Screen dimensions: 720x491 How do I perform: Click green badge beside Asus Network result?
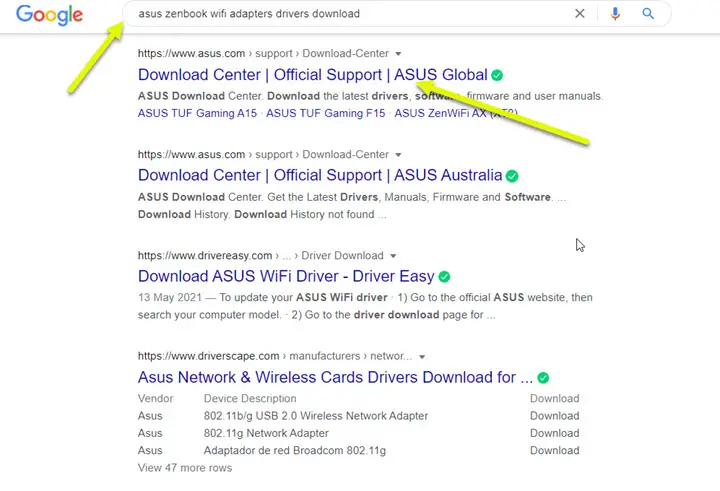543,378
